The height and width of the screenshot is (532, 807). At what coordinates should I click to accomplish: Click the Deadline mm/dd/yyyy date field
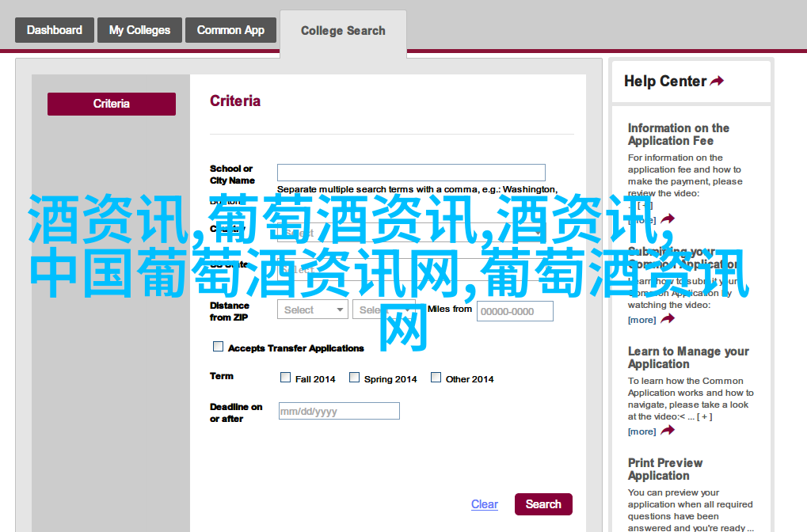(x=339, y=411)
